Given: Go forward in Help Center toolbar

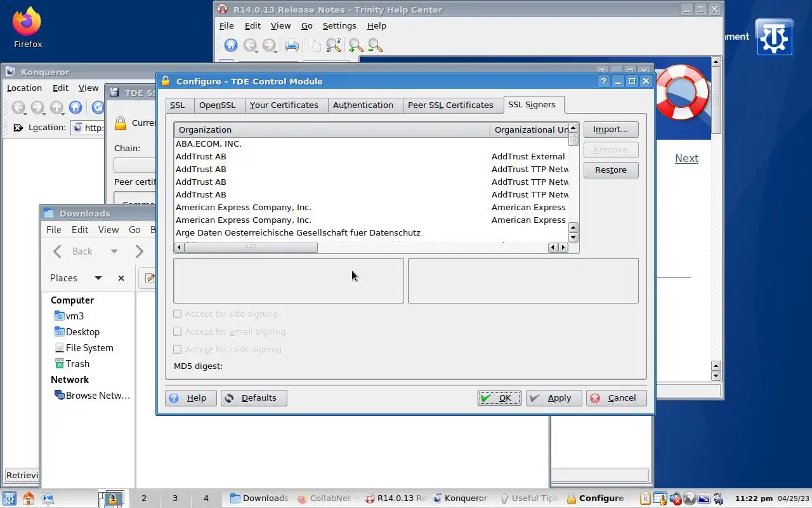Looking at the screenshot, I should [270, 45].
